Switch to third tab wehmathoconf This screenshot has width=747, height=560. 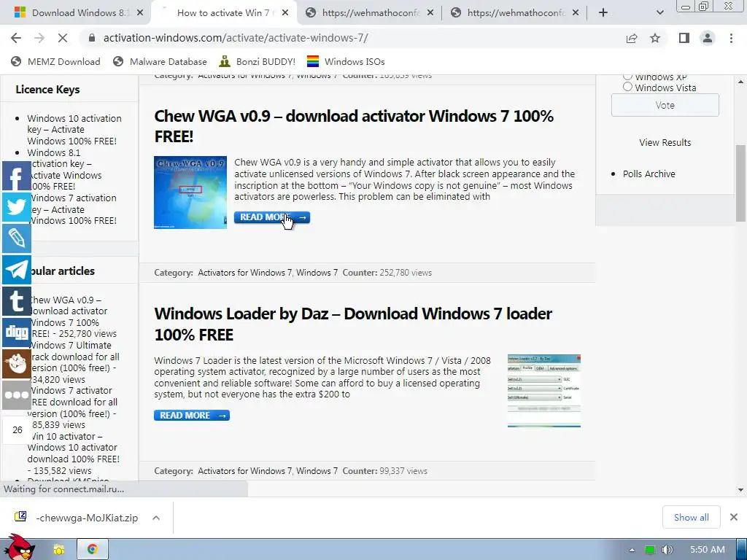coord(369,13)
